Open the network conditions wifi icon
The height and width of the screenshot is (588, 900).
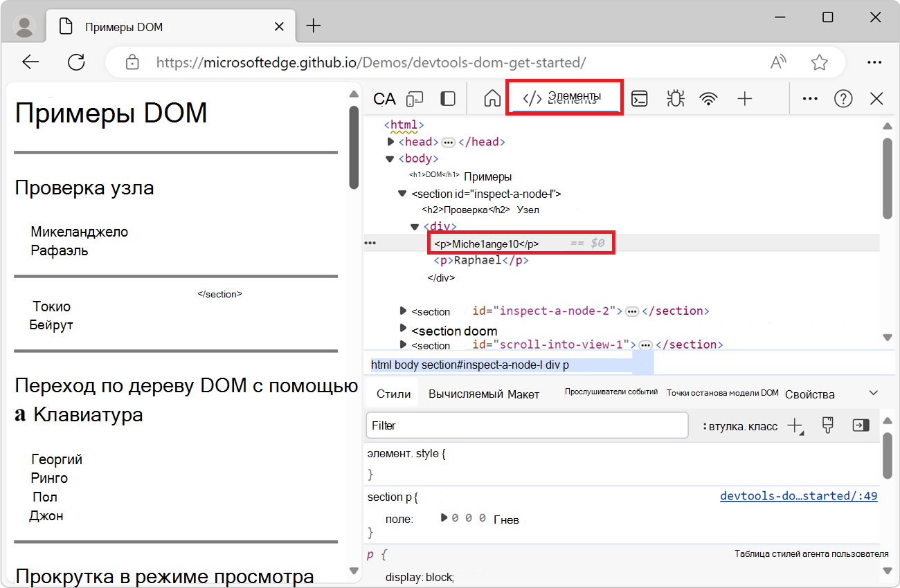tap(708, 98)
